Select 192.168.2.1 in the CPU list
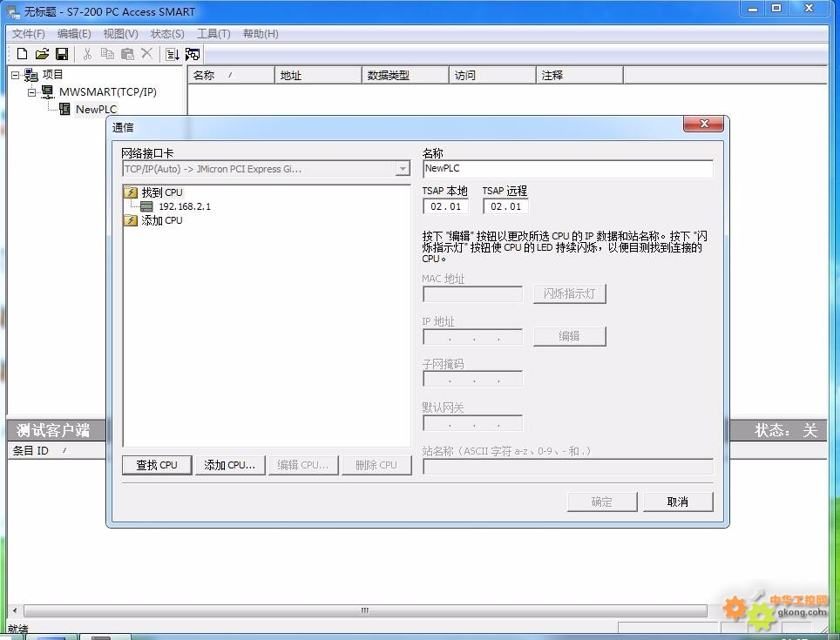The width and height of the screenshot is (840, 640). point(185,206)
